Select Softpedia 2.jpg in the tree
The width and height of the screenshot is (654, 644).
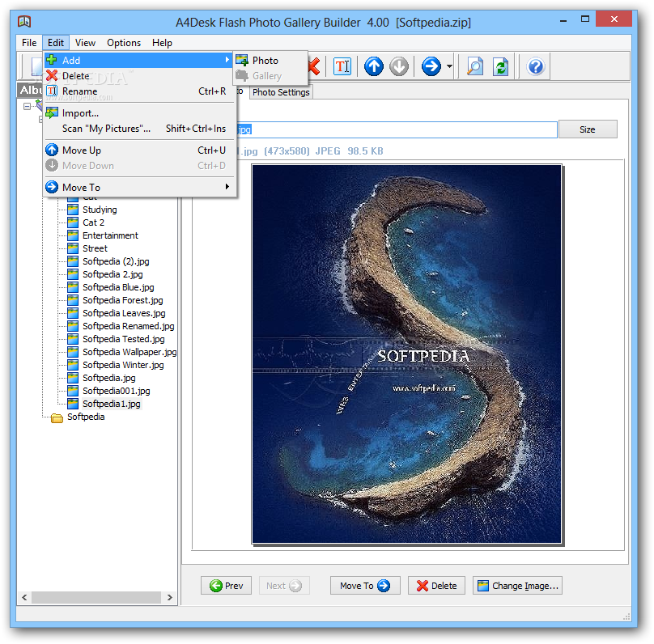point(113,274)
